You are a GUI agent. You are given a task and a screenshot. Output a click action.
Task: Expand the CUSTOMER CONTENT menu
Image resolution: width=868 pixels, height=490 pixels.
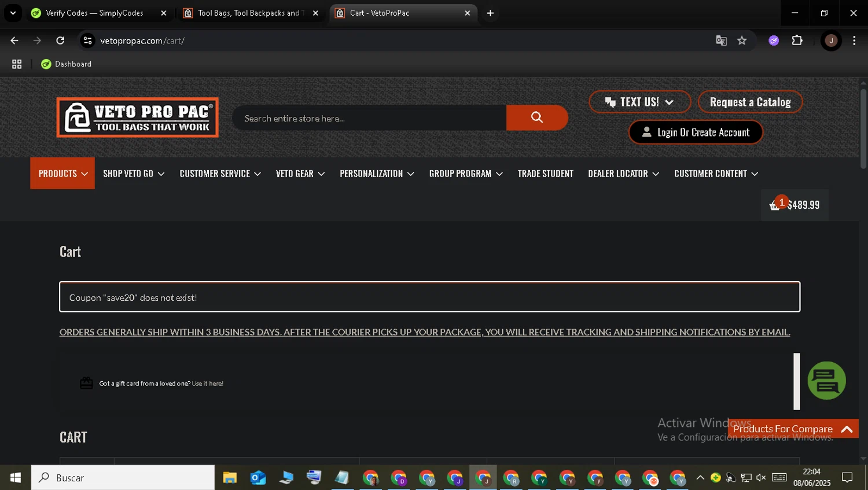coord(716,174)
